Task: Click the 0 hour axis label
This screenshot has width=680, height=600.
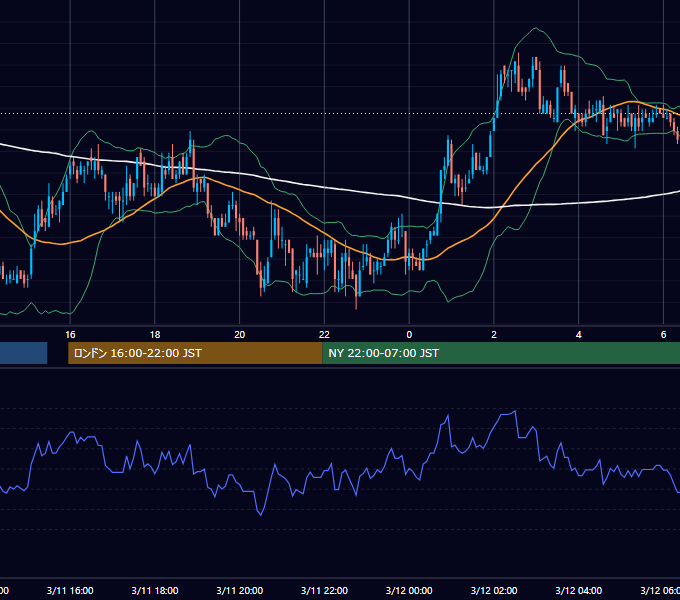Action: pos(409,335)
